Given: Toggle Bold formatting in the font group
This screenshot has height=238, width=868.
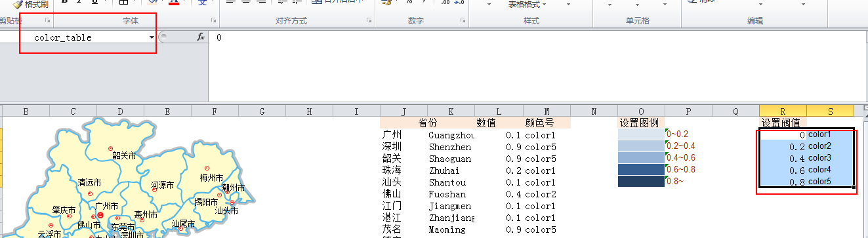Looking at the screenshot, I should [x=64, y=2].
